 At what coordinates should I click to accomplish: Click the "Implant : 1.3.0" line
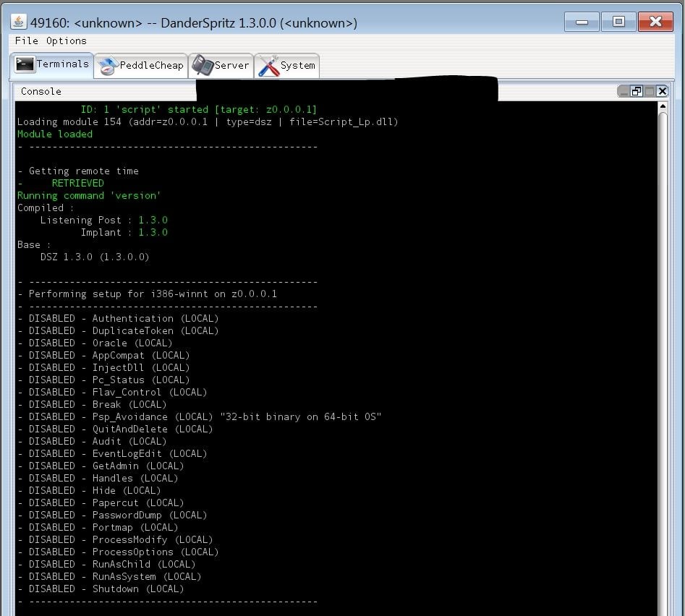tap(124, 232)
